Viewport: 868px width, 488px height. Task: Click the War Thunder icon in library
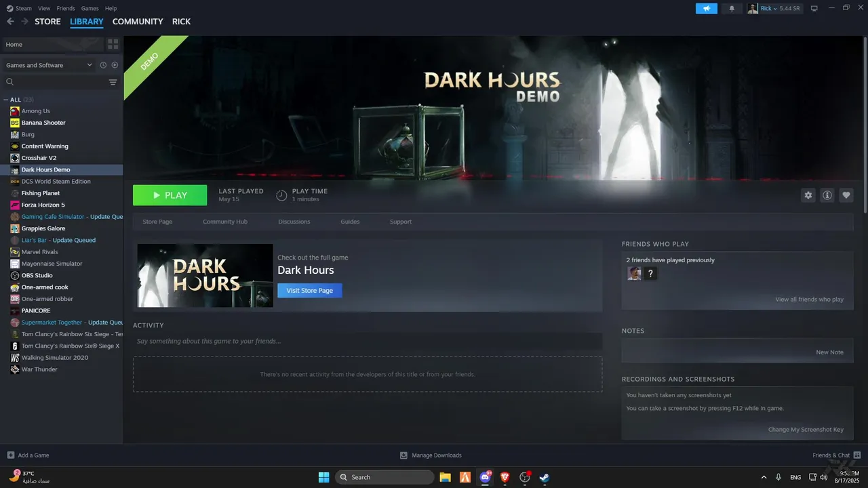coord(15,369)
